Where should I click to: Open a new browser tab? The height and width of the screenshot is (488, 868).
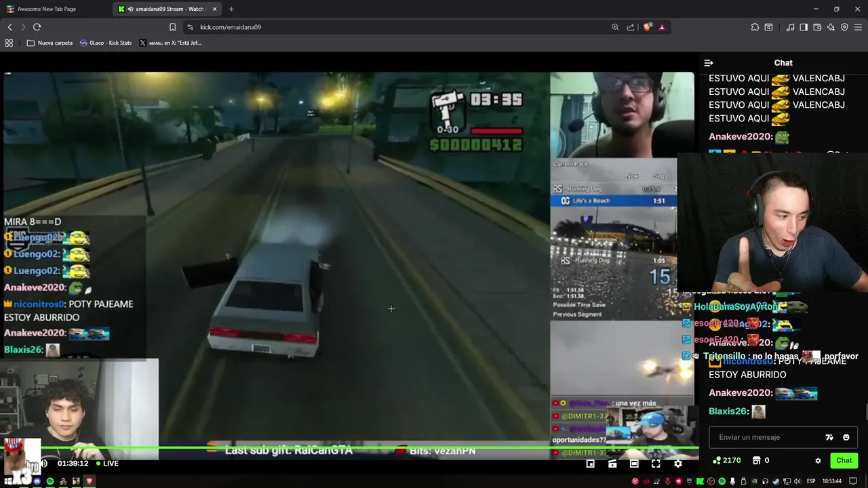pos(231,9)
